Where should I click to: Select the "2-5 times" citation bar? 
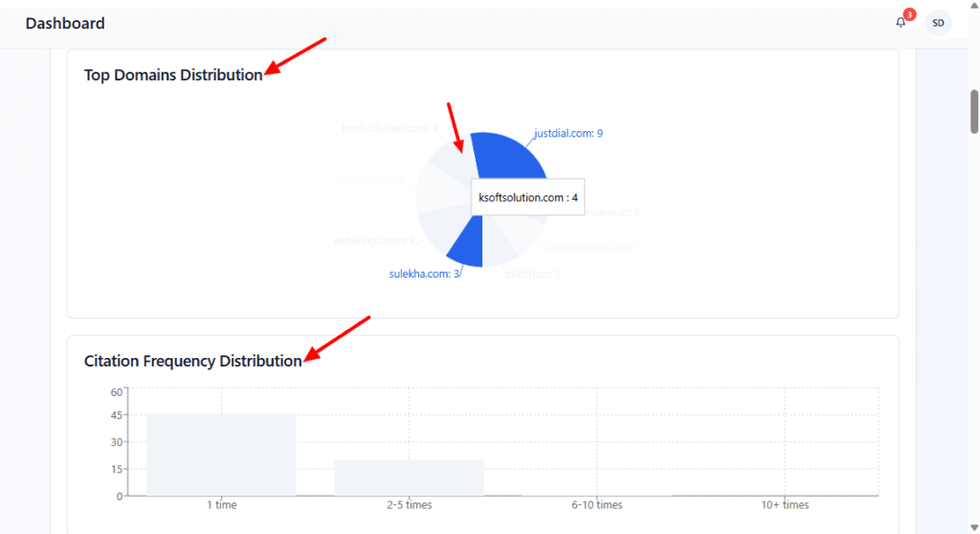pos(409,478)
